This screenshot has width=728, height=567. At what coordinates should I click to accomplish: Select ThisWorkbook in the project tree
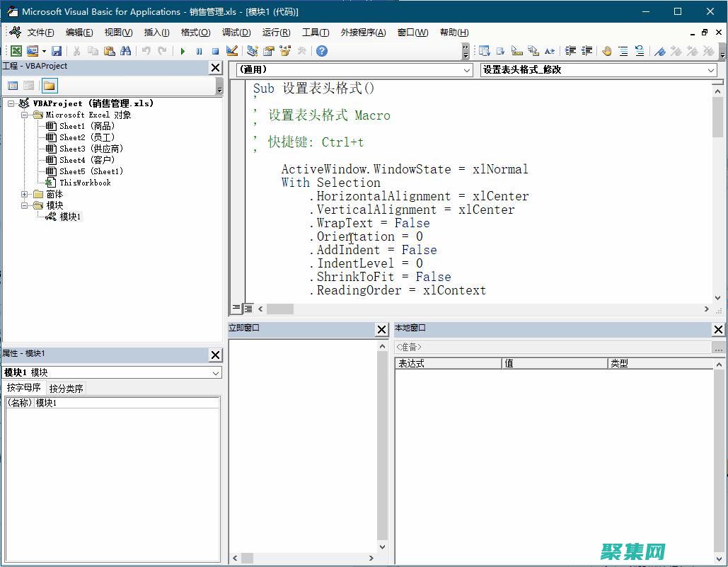pyautogui.click(x=85, y=182)
